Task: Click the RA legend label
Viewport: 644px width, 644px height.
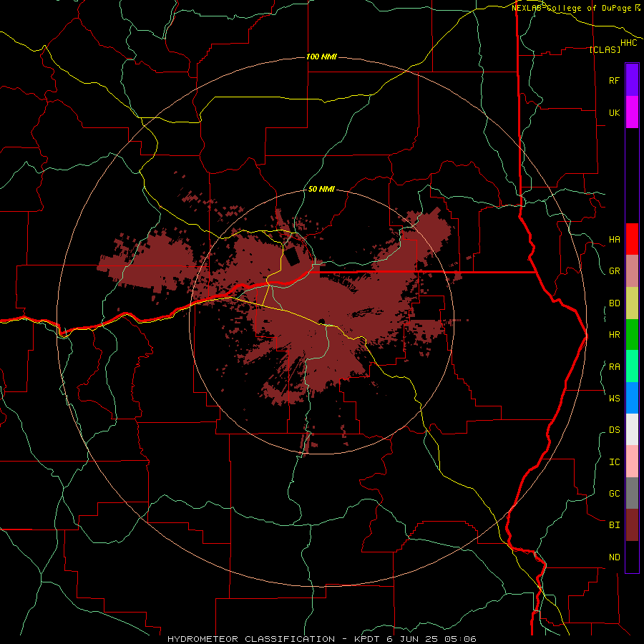Action: click(614, 367)
